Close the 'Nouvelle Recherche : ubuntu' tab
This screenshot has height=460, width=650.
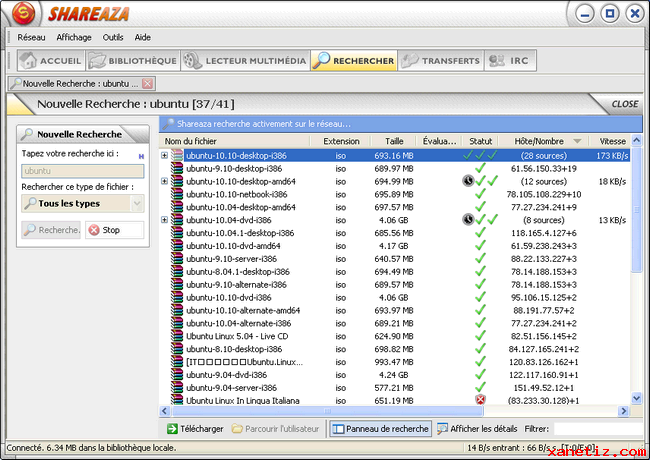point(147,84)
